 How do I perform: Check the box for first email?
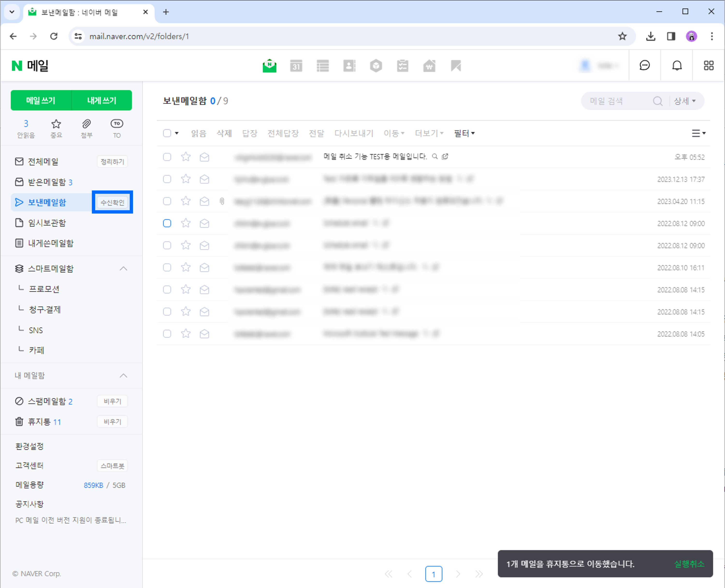tap(167, 157)
